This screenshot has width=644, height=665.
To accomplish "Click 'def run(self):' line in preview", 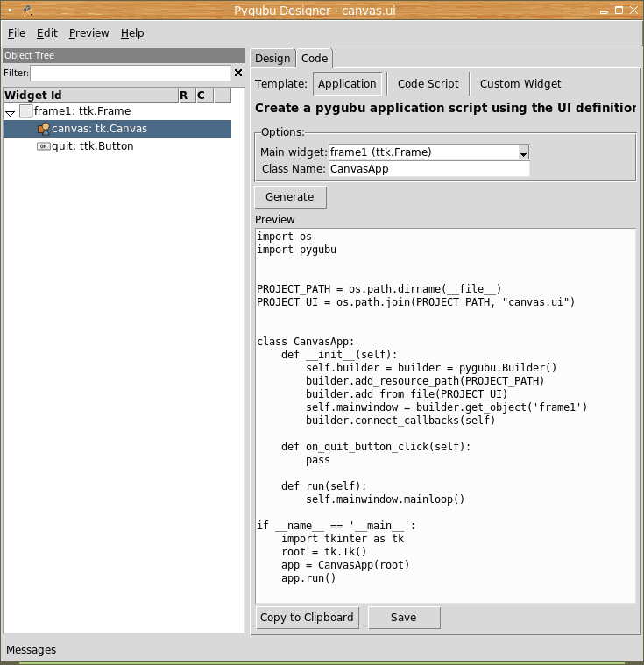I will pyautogui.click(x=323, y=486).
